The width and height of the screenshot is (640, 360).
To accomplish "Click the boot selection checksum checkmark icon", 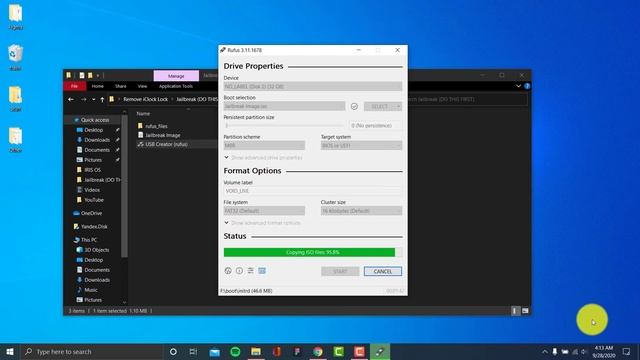I will pyautogui.click(x=354, y=106).
